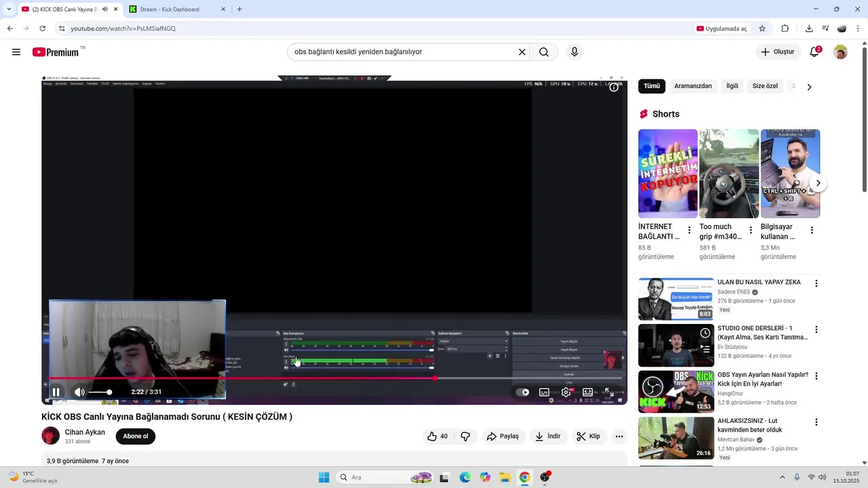Image resolution: width=868 pixels, height=488 pixels.
Task: Enter full screen mode in player
Action: [609, 392]
